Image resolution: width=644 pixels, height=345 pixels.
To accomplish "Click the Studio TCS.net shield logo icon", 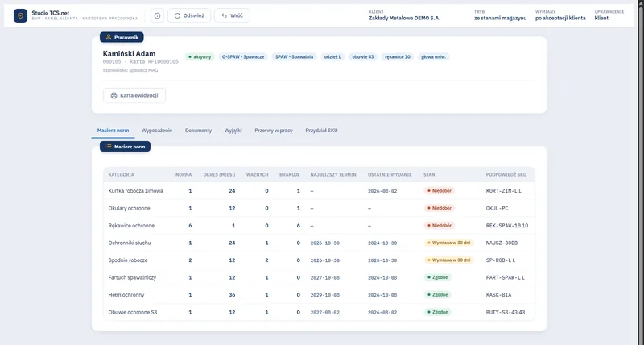I will (x=21, y=15).
